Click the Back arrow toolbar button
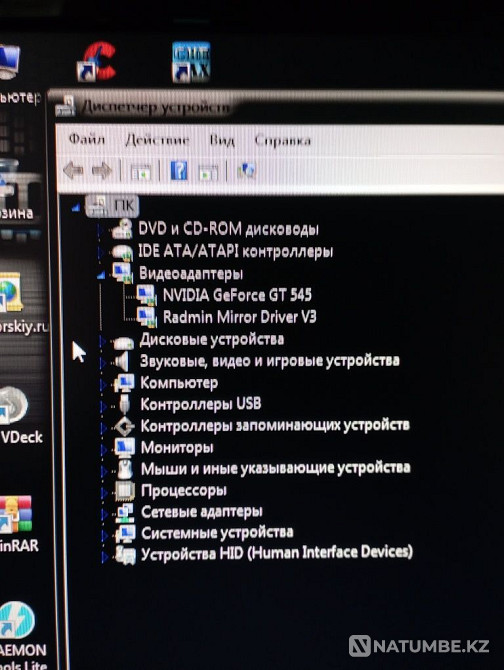The image size is (504, 670). [73, 170]
